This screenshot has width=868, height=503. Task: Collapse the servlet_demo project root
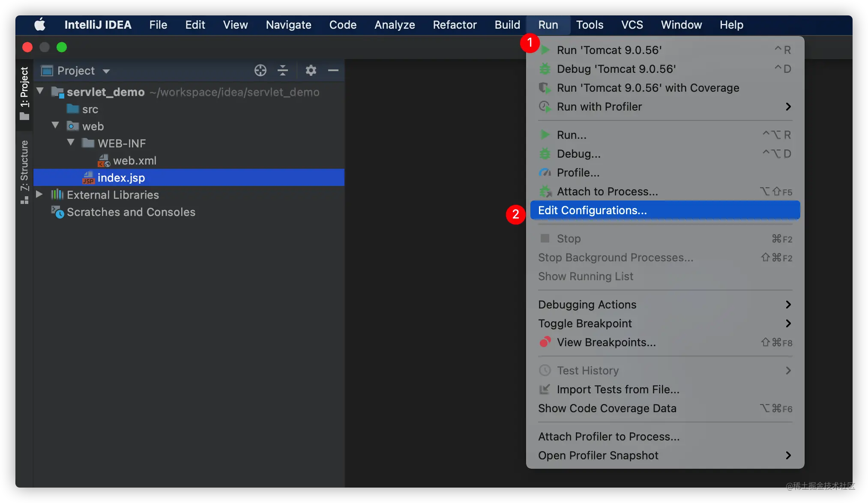pos(40,91)
